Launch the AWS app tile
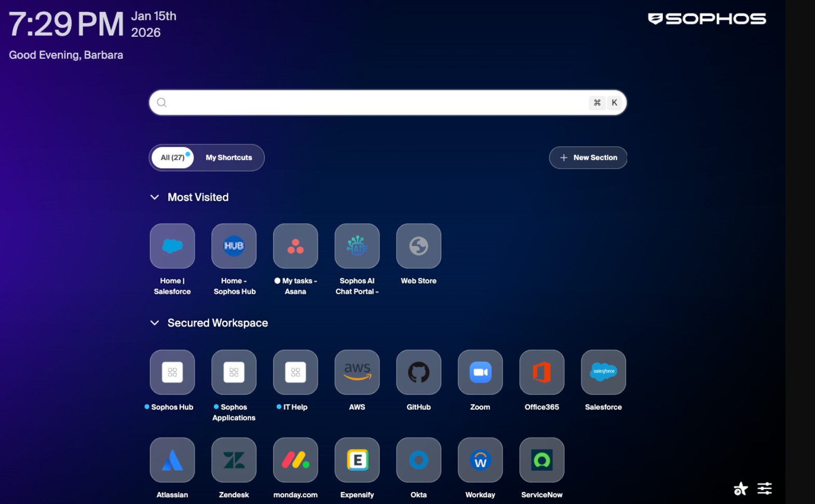The width and height of the screenshot is (815, 504). 357,372
